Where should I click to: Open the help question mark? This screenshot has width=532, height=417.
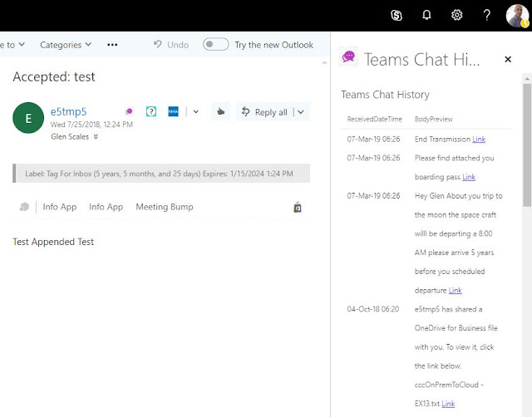(486, 15)
